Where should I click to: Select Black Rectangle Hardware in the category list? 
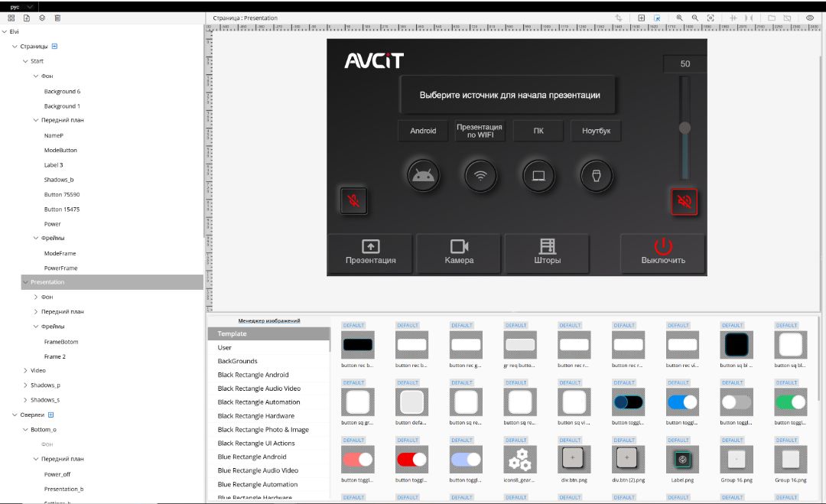(x=255, y=416)
